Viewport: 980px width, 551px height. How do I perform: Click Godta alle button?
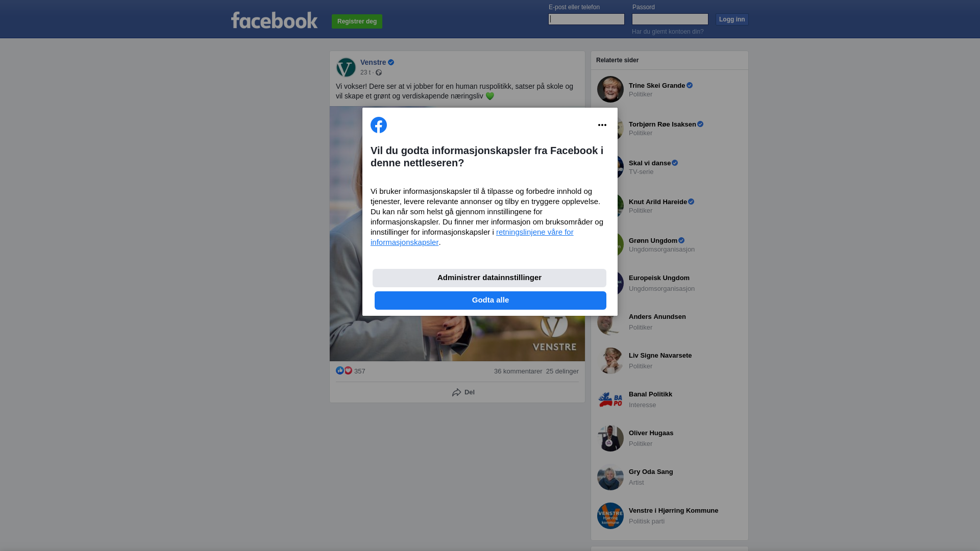click(x=491, y=300)
